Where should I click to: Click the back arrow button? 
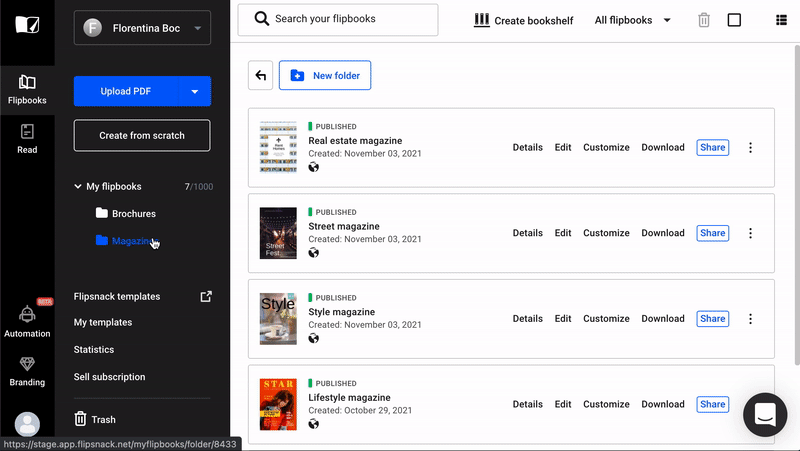pyautogui.click(x=261, y=76)
